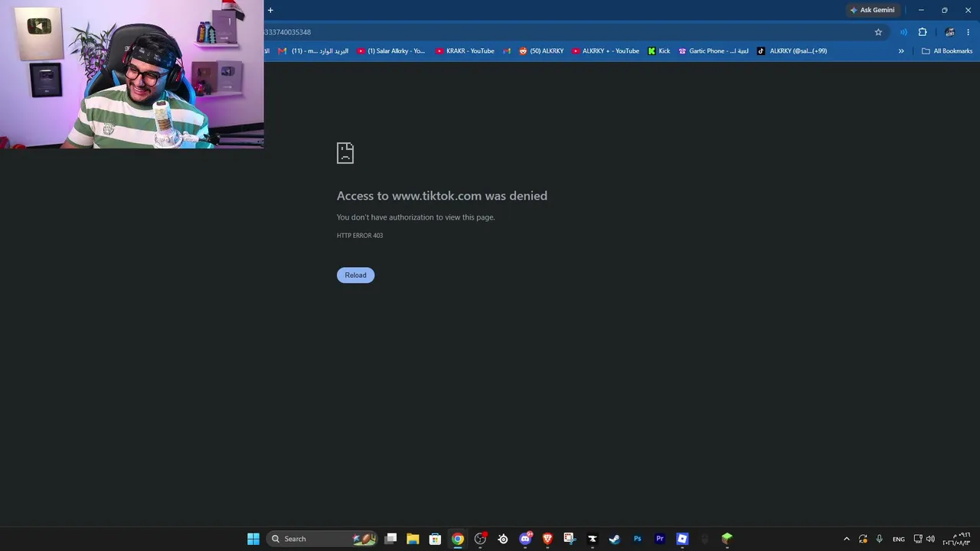Minimize the Chrome window

(921, 10)
